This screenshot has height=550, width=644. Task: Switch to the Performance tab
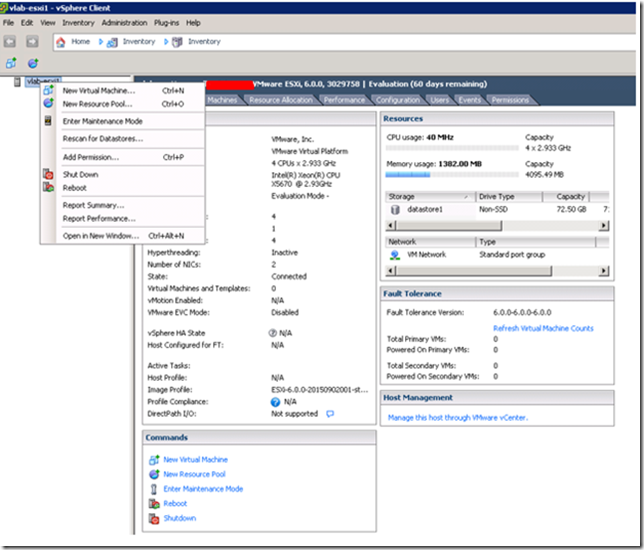click(344, 100)
